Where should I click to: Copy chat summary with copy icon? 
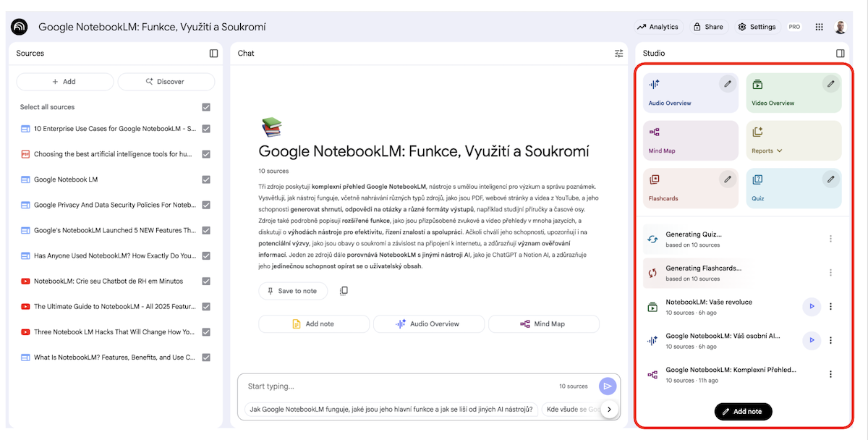click(344, 291)
